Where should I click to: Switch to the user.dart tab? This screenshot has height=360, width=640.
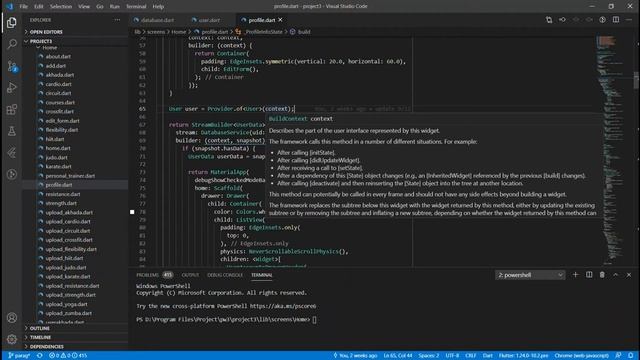209,20
